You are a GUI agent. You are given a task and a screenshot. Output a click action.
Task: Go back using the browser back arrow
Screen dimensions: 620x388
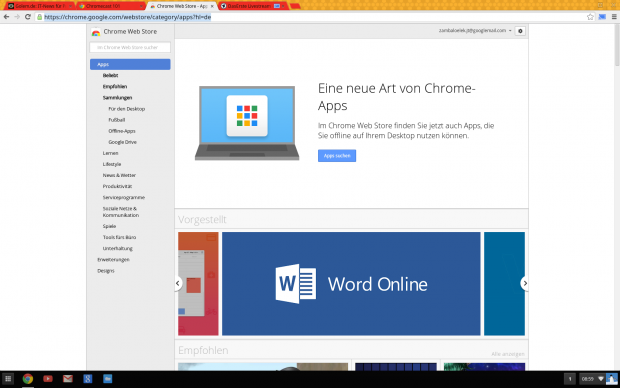coord(6,17)
